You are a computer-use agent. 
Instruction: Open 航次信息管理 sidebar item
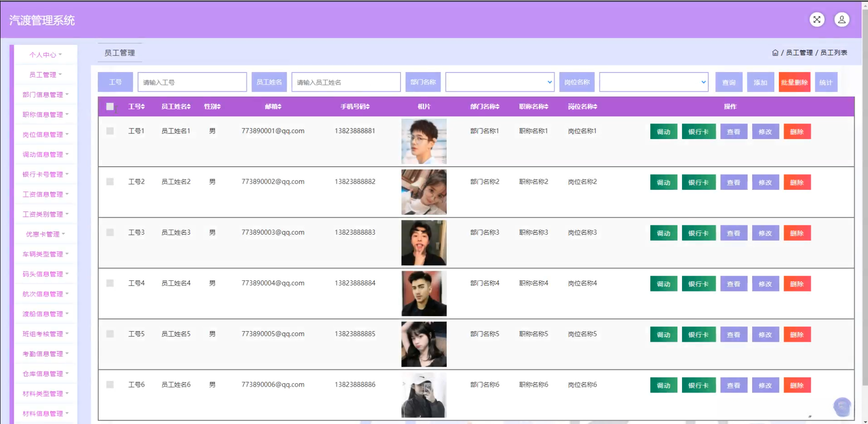[46, 294]
